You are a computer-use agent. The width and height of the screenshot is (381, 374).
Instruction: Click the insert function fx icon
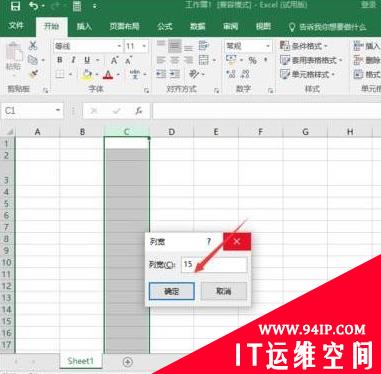(139, 111)
